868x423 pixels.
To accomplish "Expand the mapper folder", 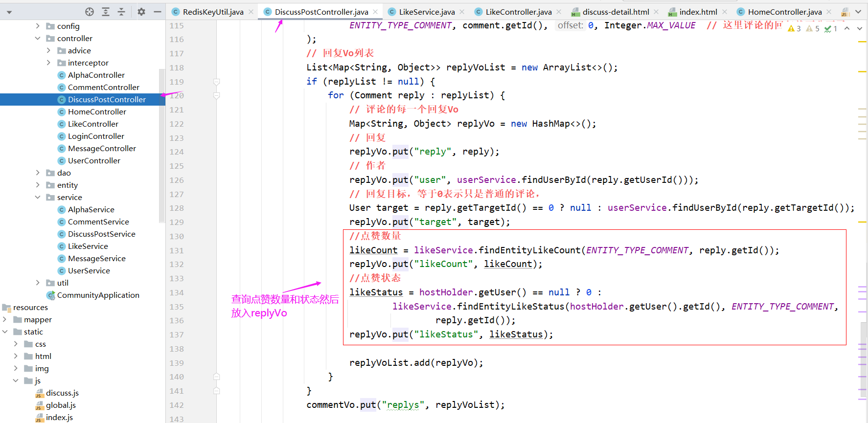I will click(x=5, y=319).
